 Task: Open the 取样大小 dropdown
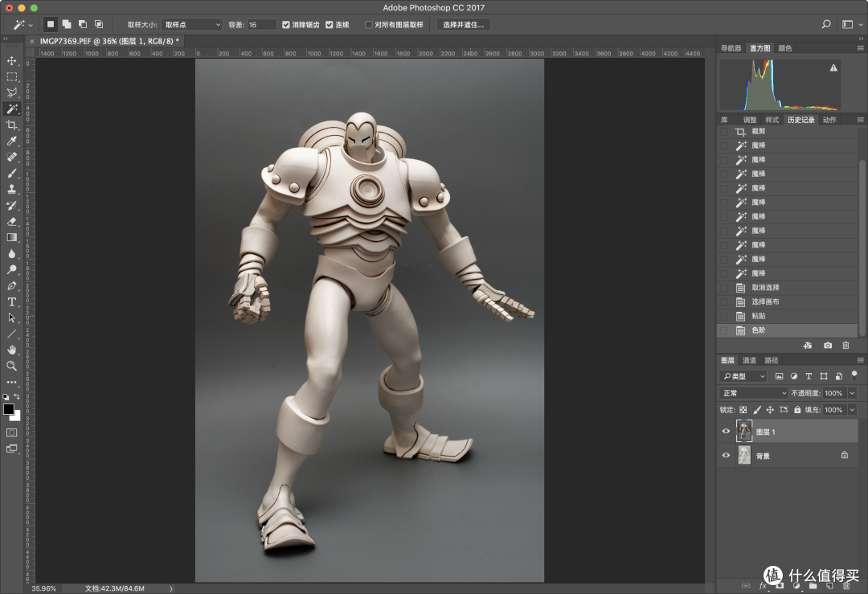pyautogui.click(x=192, y=24)
